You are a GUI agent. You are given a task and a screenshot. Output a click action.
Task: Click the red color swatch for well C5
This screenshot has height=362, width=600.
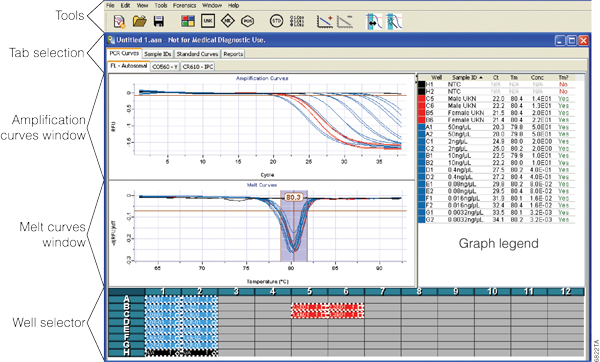[x=421, y=98]
